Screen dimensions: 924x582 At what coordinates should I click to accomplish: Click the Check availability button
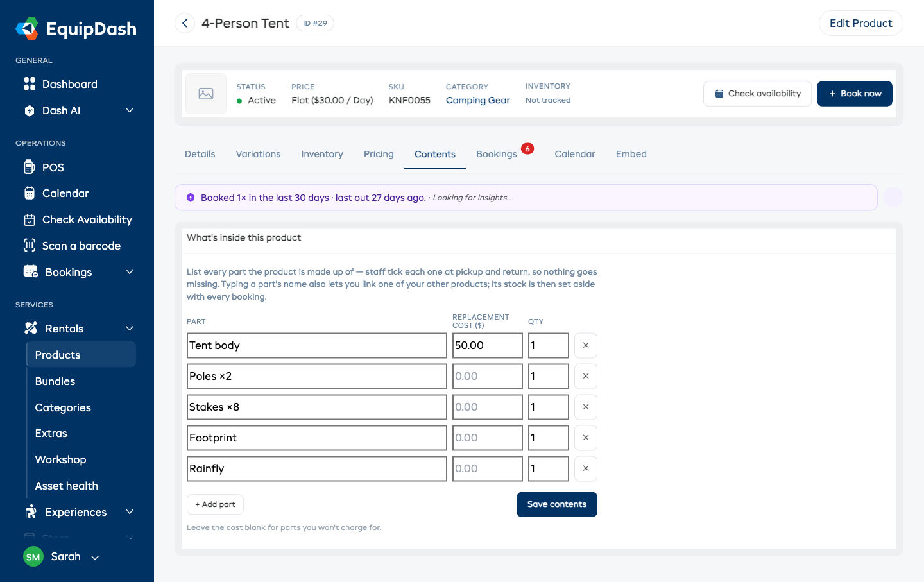(758, 94)
